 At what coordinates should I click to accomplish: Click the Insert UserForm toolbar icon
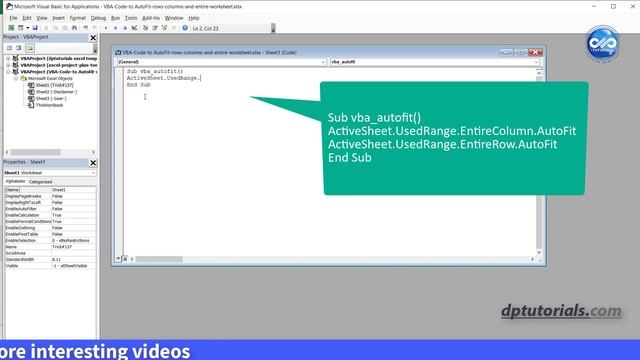point(20,28)
